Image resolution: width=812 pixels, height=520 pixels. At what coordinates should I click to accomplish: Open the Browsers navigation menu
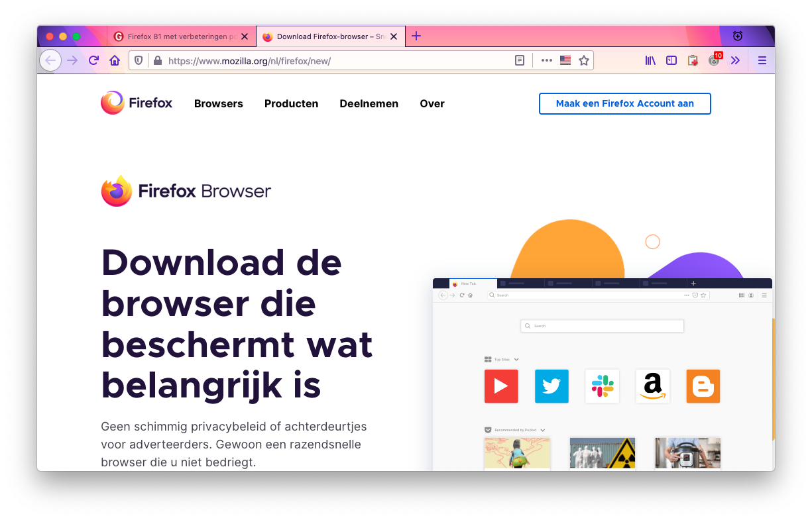[218, 103]
